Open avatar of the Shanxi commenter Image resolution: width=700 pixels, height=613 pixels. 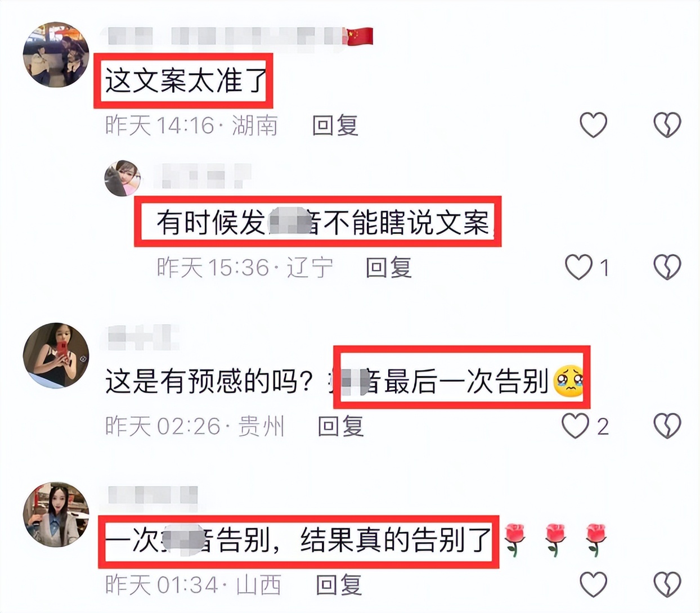[x=56, y=515]
